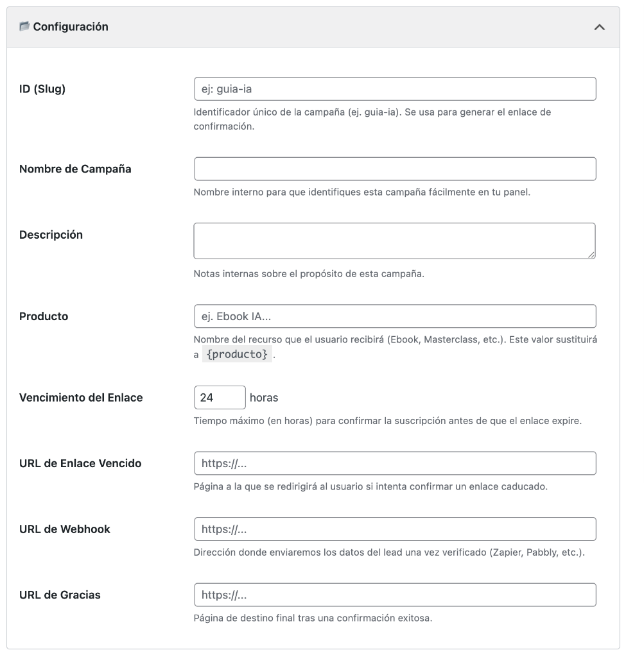Focus the URL de Enlace Vencido field
The height and width of the screenshot is (657, 644).
(x=395, y=463)
